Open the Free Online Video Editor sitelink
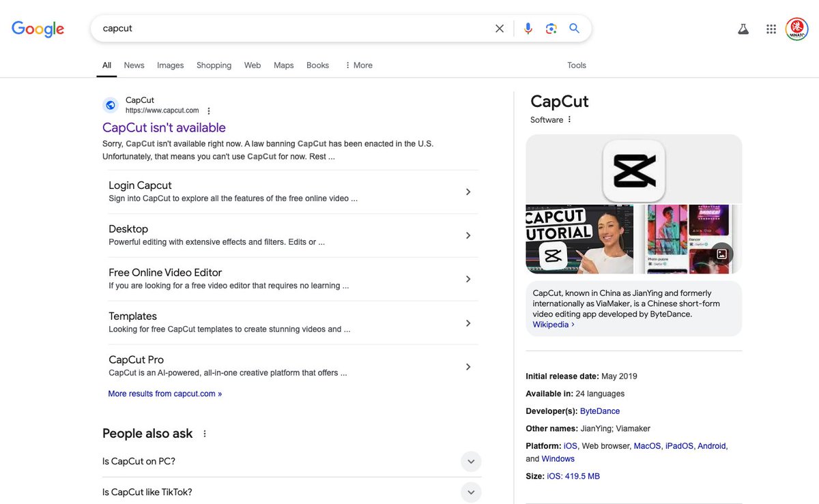The width and height of the screenshot is (819, 504). click(x=165, y=273)
